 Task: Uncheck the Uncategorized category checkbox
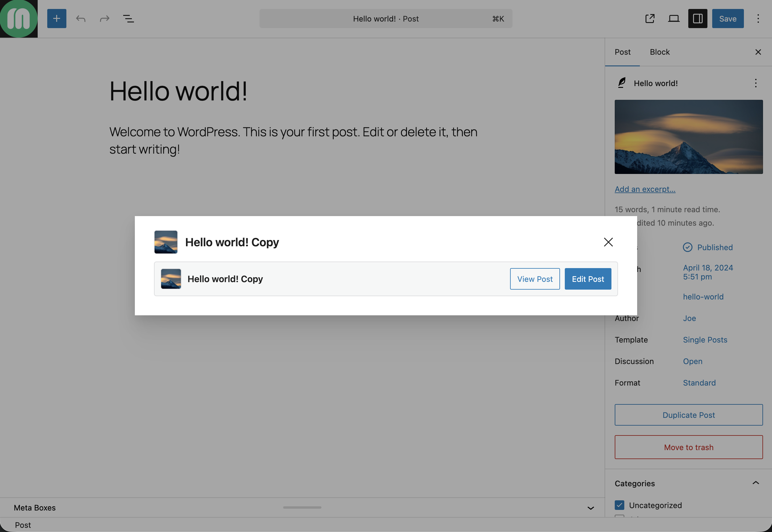coord(620,505)
